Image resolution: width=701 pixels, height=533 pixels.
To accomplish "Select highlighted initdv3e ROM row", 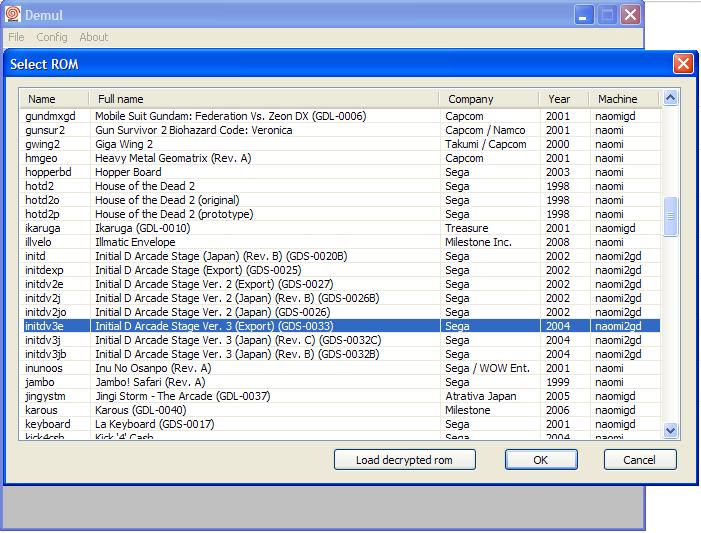I will click(x=342, y=326).
